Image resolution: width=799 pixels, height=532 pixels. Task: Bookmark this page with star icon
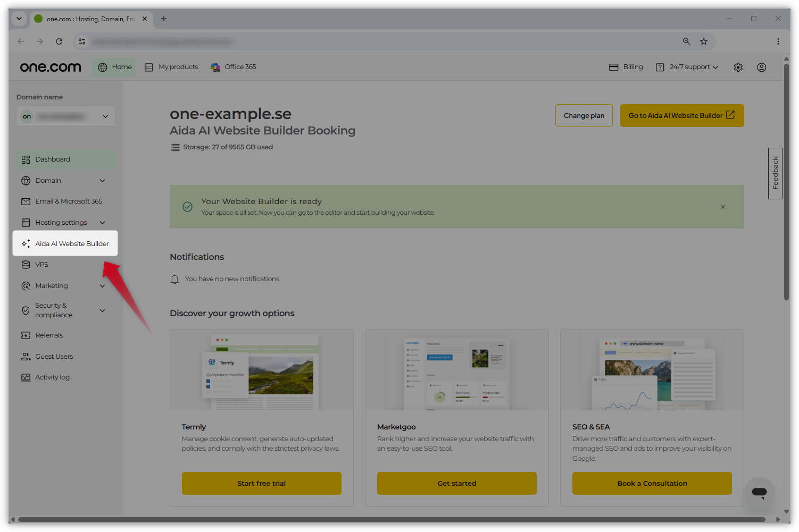(x=704, y=41)
